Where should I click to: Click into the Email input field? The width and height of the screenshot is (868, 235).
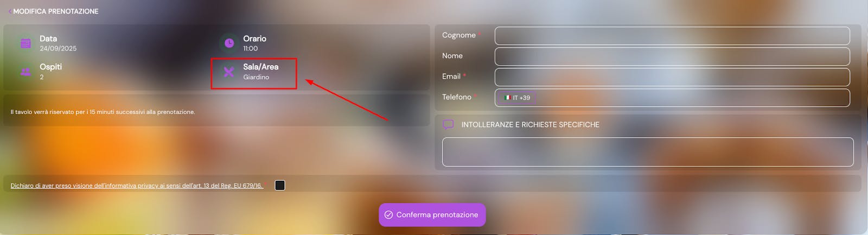(x=672, y=77)
